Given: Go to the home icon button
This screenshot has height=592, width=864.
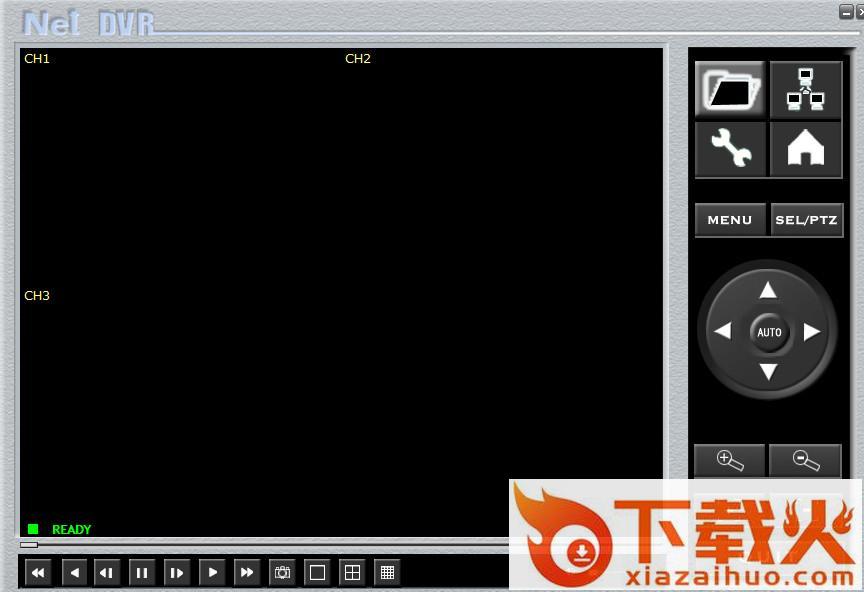Looking at the screenshot, I should 806,148.
